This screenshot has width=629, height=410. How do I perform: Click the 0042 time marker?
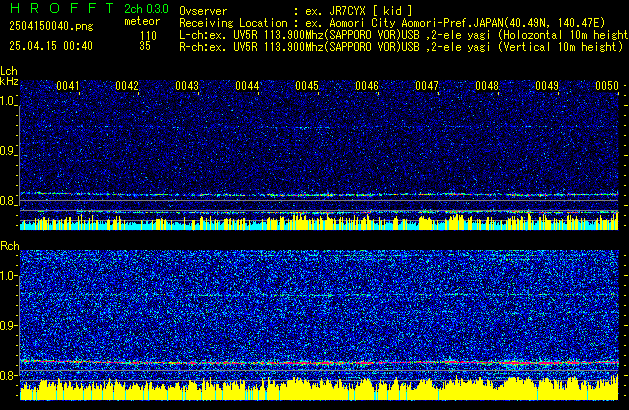pos(127,86)
